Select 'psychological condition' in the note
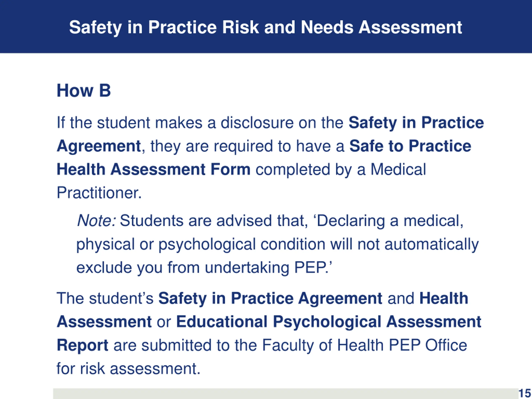 click(x=241, y=244)
